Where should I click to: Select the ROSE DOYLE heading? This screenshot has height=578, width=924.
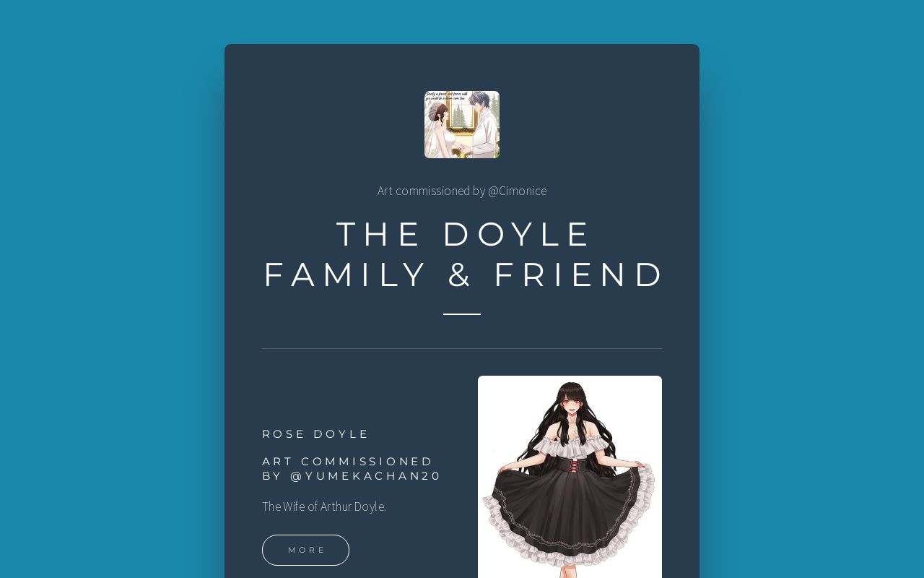(x=315, y=433)
